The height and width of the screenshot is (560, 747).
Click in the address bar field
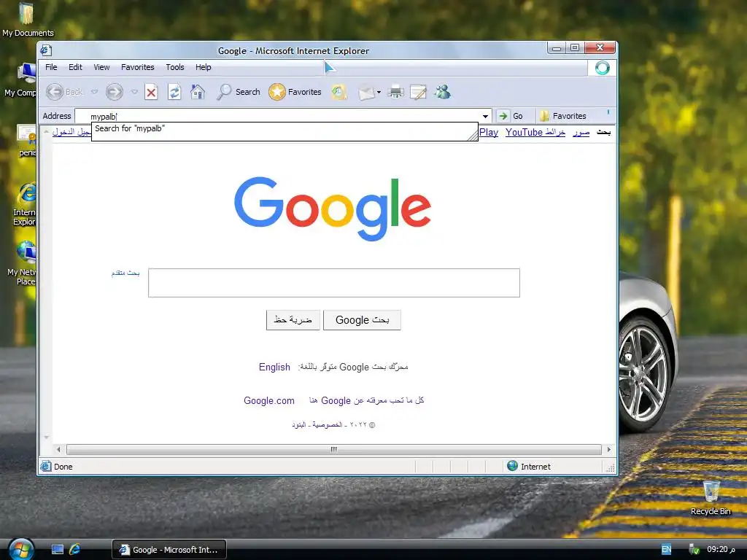[x=284, y=116]
